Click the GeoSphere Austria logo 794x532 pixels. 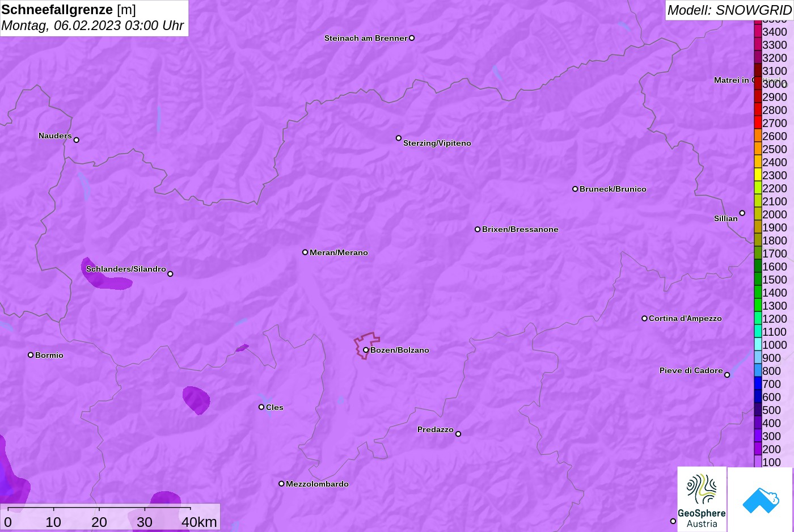coord(702,499)
